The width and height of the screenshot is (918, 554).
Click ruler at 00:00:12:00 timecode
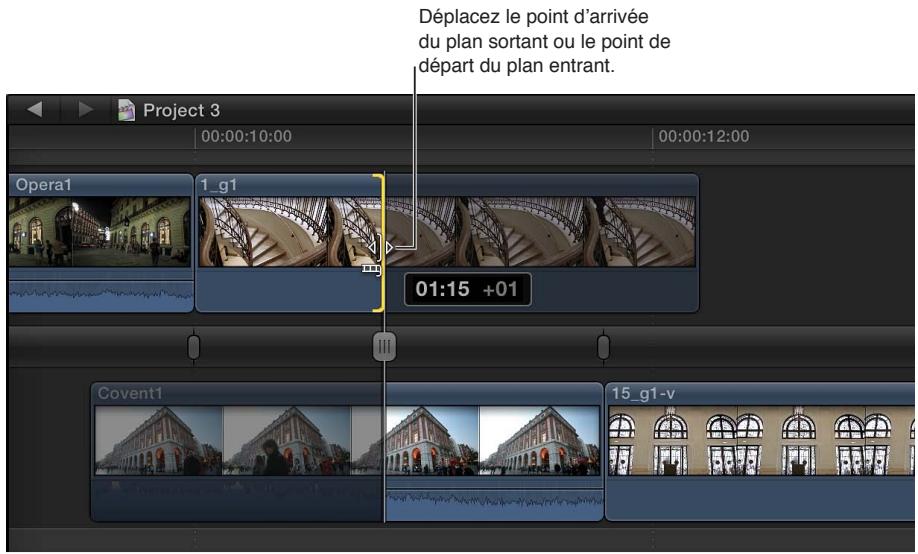(x=704, y=136)
